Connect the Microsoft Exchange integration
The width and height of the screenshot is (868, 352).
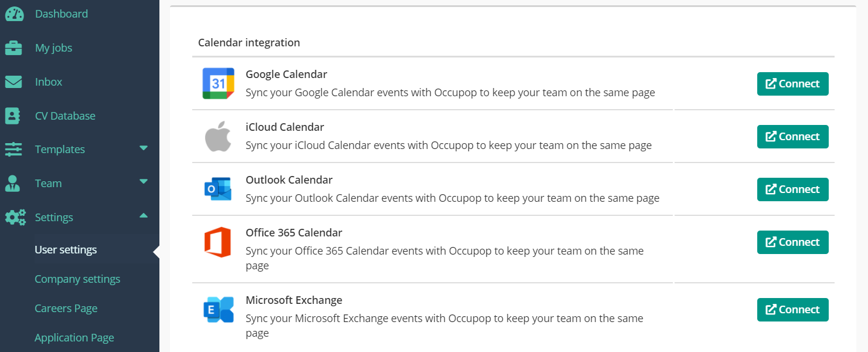coord(792,309)
